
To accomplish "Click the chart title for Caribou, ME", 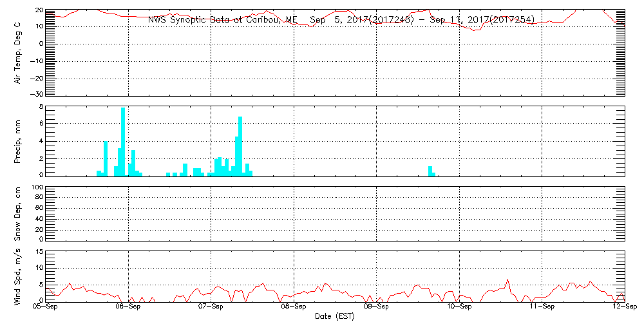I will pyautogui.click(x=341, y=19).
